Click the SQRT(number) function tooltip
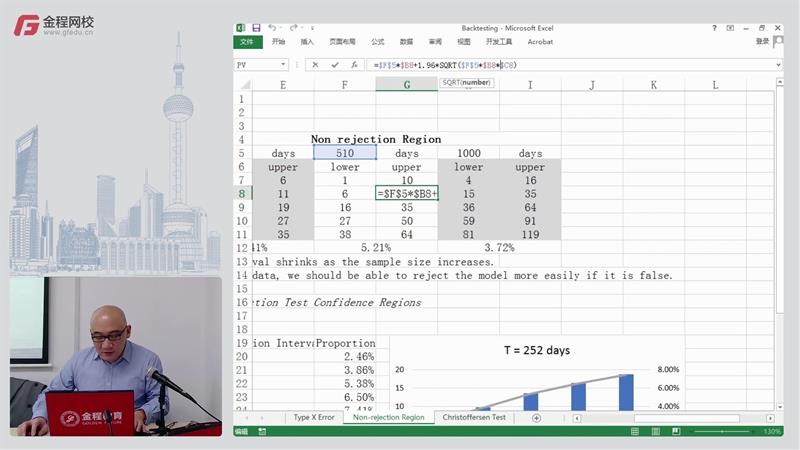The height and width of the screenshot is (450, 800). coord(466,83)
